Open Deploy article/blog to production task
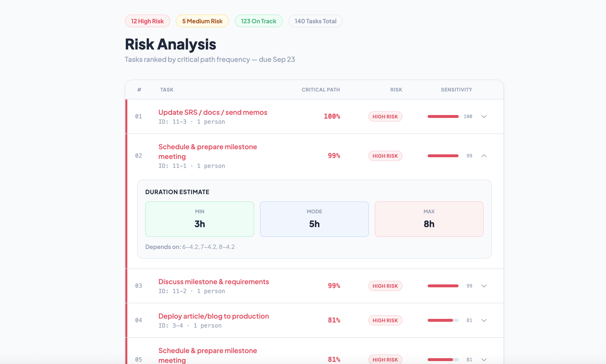The height and width of the screenshot is (364, 606). tap(213, 316)
